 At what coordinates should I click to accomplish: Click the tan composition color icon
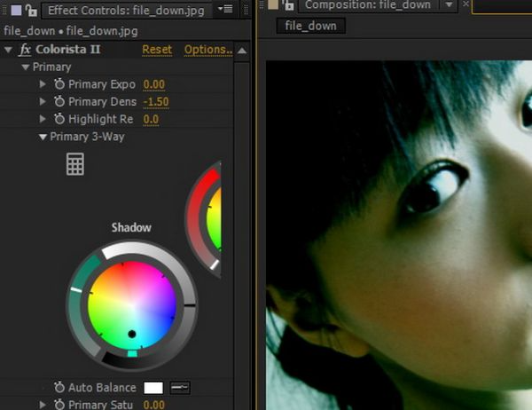click(273, 4)
